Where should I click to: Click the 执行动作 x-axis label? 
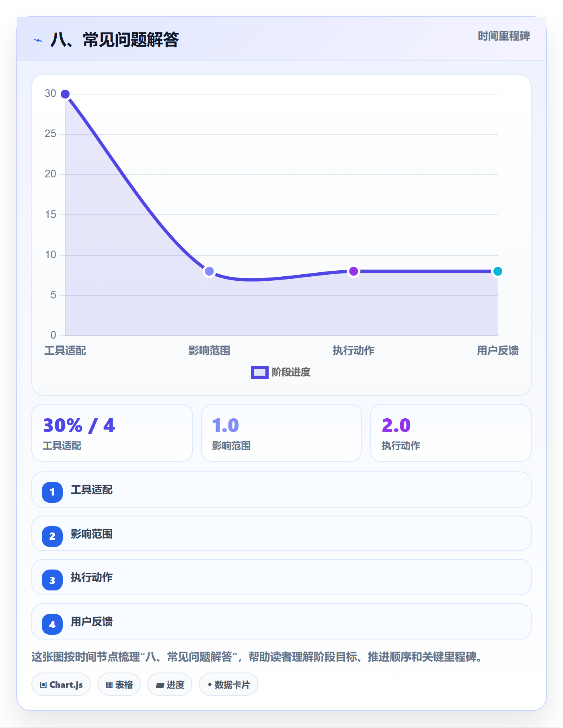(353, 351)
